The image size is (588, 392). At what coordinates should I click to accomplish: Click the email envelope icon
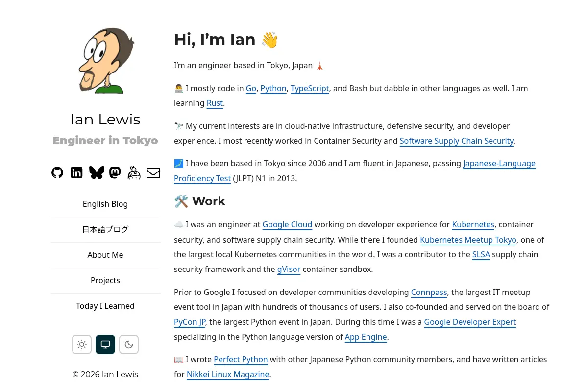pos(153,173)
